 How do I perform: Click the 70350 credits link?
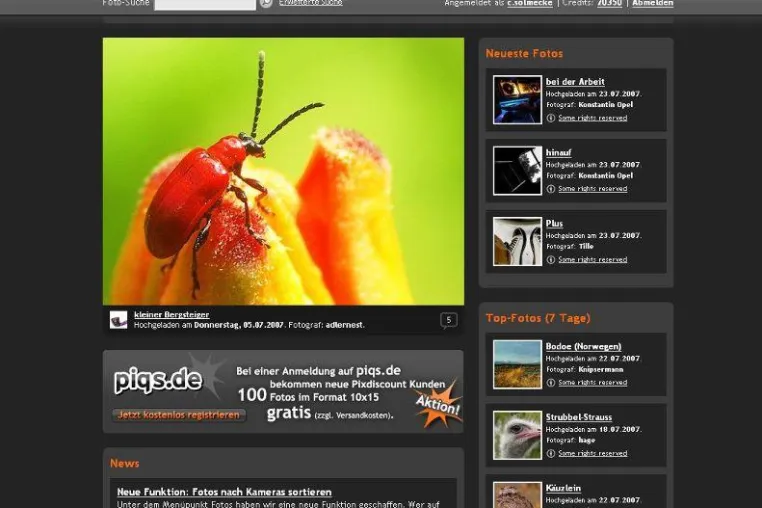pos(609,3)
